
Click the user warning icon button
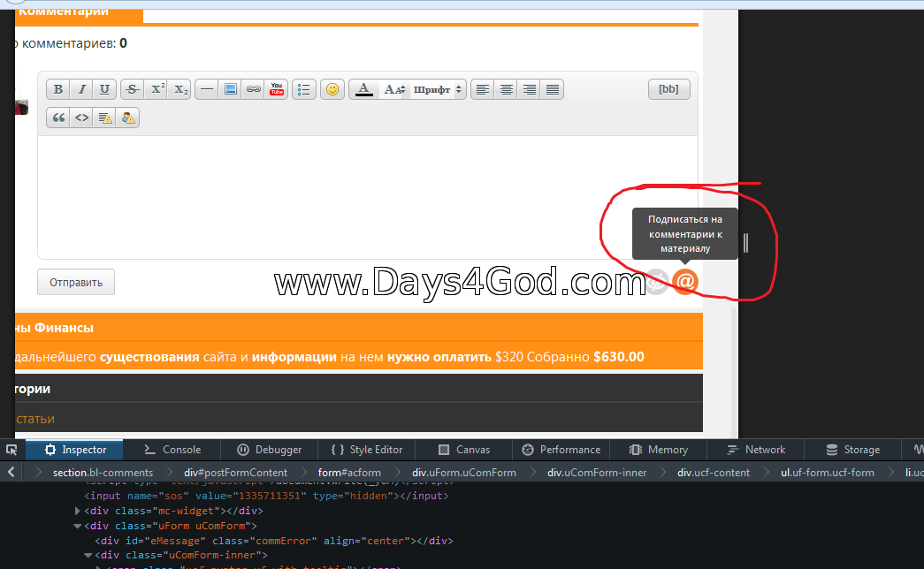(x=128, y=118)
